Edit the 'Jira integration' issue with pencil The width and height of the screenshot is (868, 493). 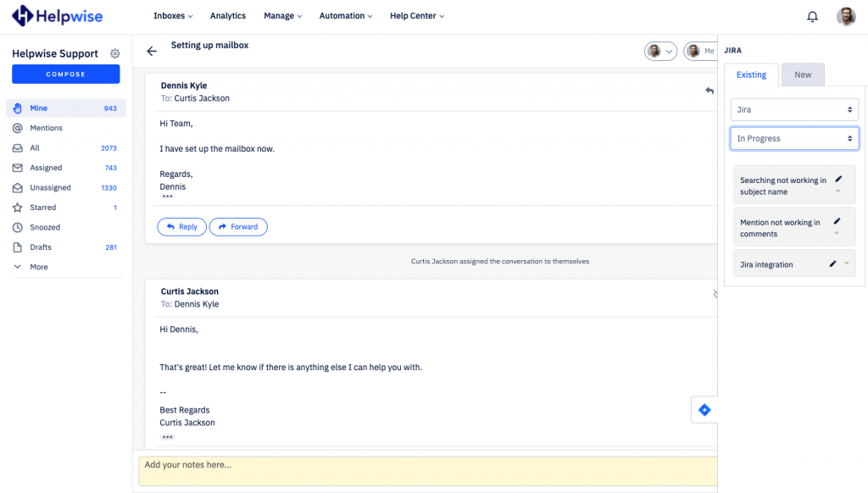coord(832,264)
